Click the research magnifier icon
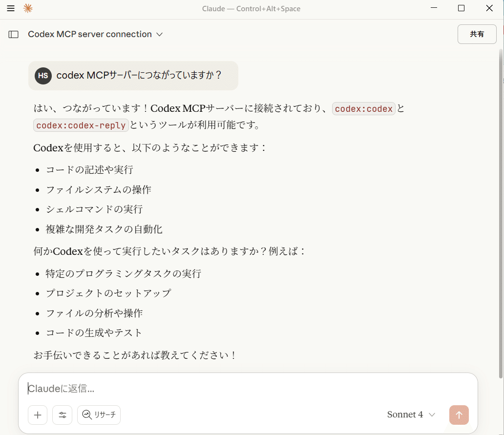 coord(86,414)
